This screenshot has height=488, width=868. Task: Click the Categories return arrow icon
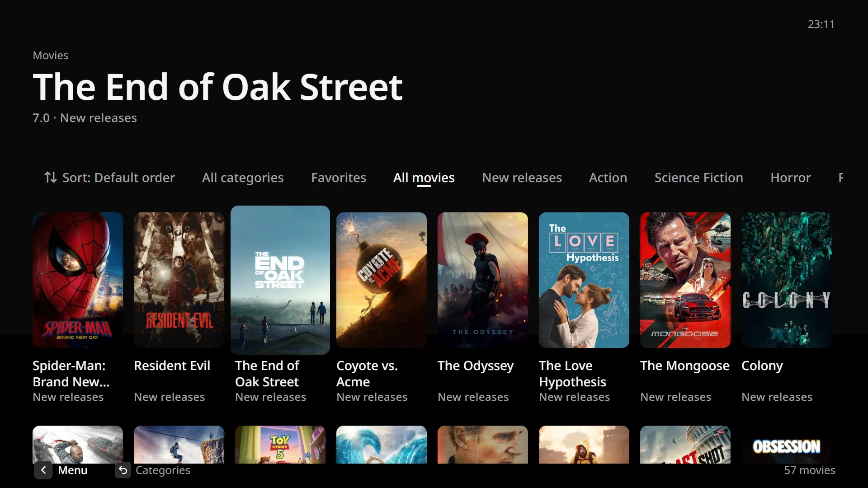(123, 470)
